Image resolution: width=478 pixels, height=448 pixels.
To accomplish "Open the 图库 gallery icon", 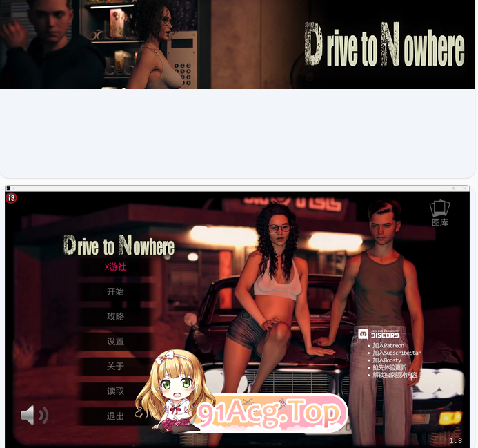I will (x=440, y=213).
